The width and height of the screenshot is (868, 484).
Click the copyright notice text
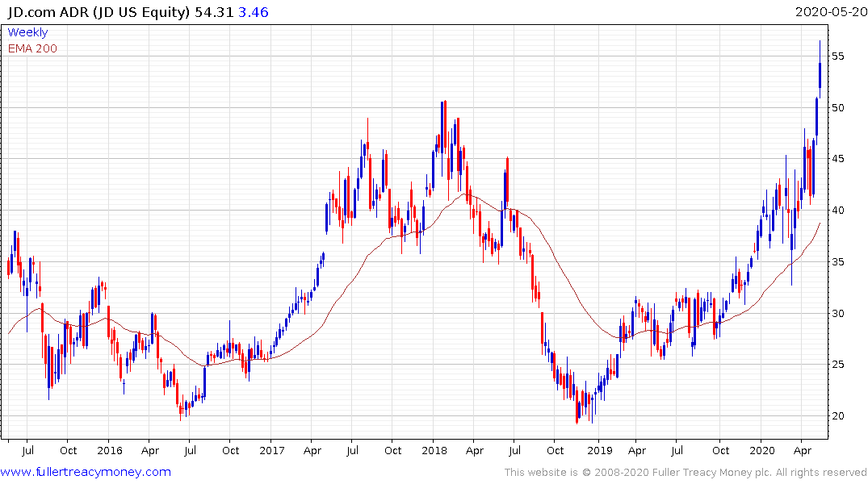pos(686,473)
